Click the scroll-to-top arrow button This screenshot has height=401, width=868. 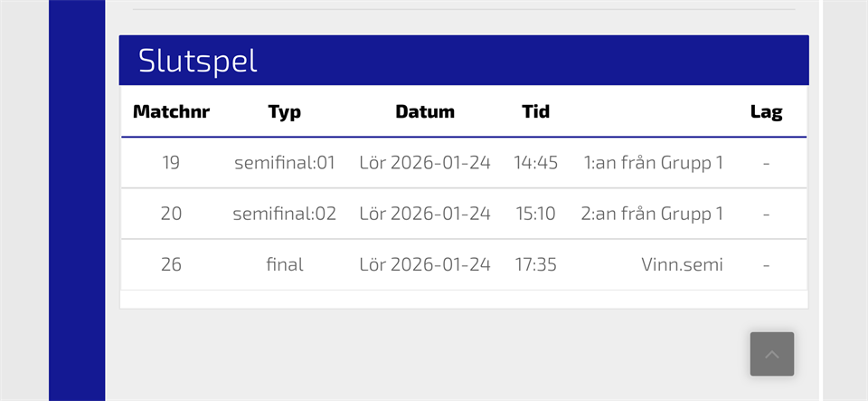click(x=771, y=354)
